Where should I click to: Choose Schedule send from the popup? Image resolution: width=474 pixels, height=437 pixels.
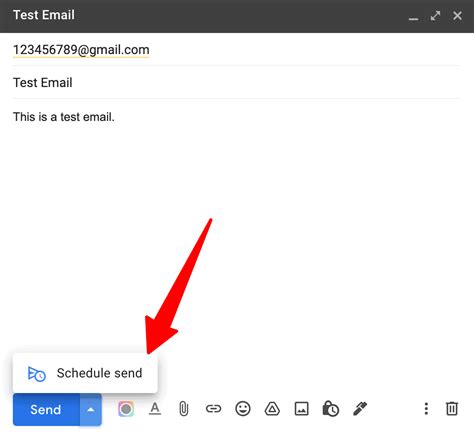coord(85,373)
